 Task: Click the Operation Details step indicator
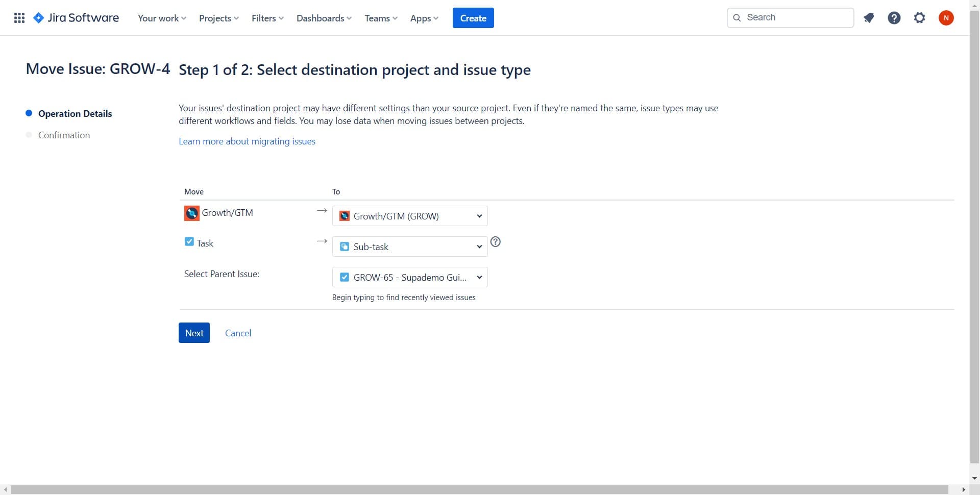(x=75, y=114)
